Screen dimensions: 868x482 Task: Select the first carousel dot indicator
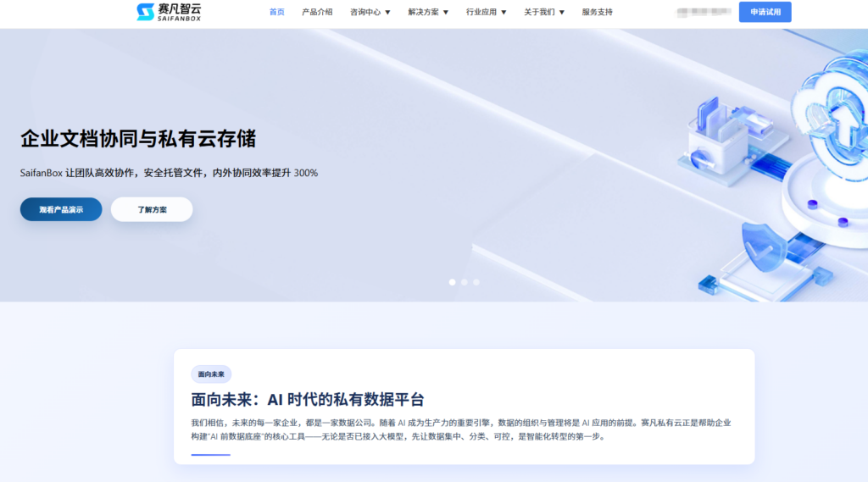coord(453,282)
